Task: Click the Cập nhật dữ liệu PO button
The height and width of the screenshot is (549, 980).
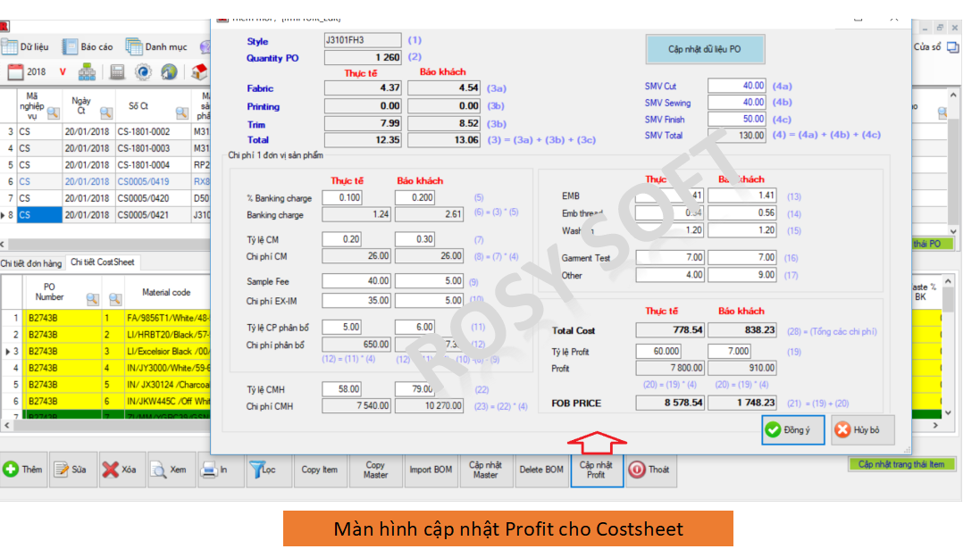Action: point(705,49)
